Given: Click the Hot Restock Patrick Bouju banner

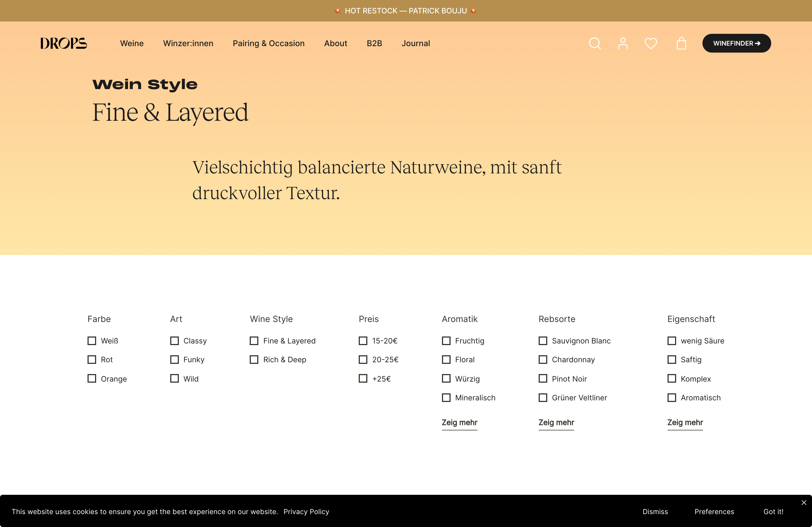Looking at the screenshot, I should pos(406,10).
